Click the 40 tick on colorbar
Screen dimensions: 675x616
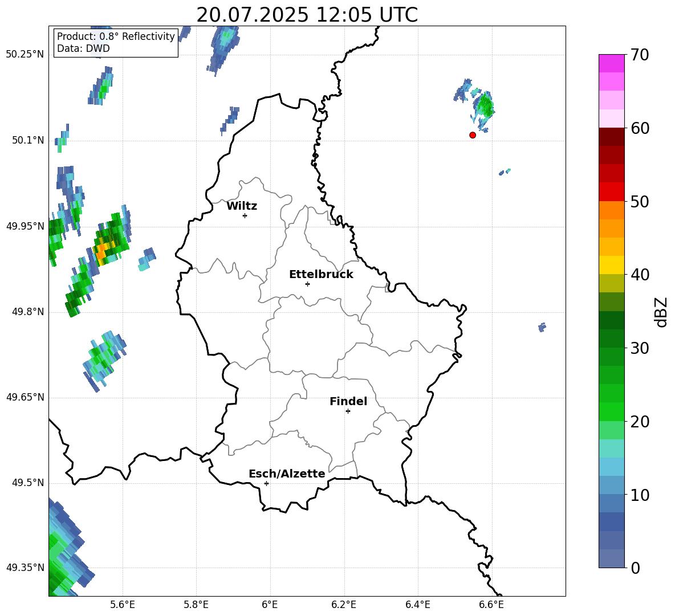[x=640, y=275]
